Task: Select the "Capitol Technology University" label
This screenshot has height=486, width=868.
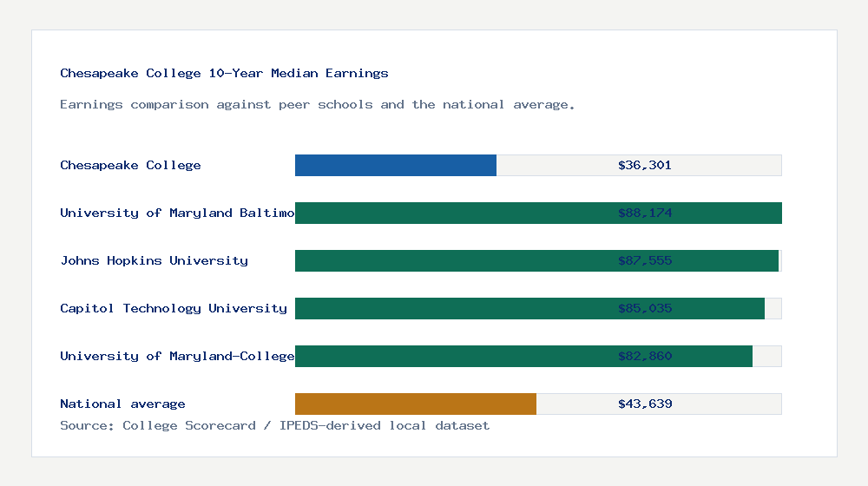Action: pyautogui.click(x=174, y=308)
